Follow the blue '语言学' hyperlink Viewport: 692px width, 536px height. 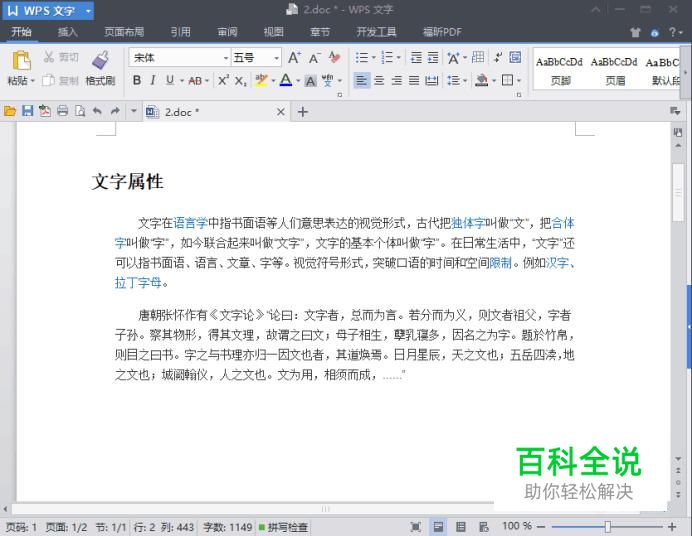click(190, 223)
